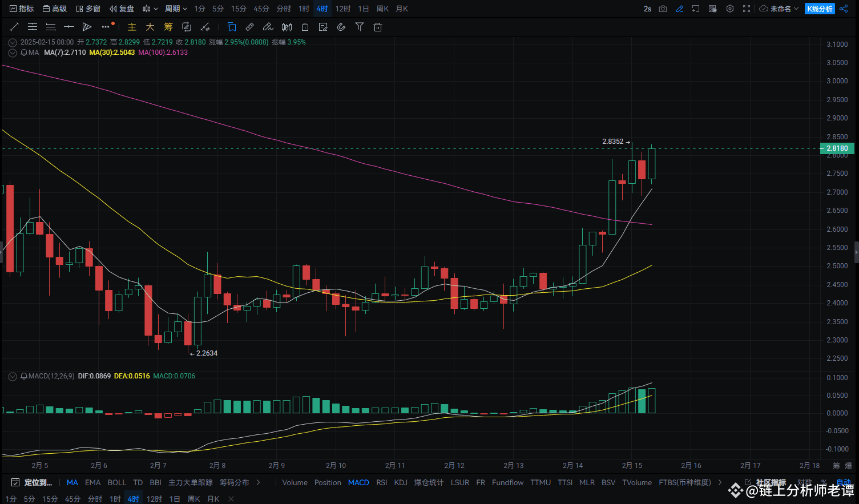
Task: Switch to the 1日 timeframe
Action: [x=363, y=9]
